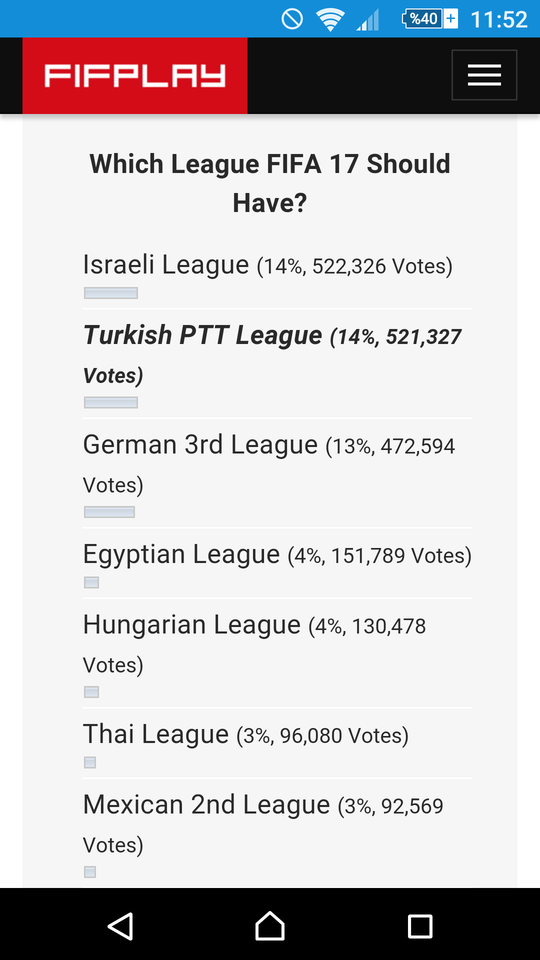Click the German 3rd League vote bar

tap(110, 512)
